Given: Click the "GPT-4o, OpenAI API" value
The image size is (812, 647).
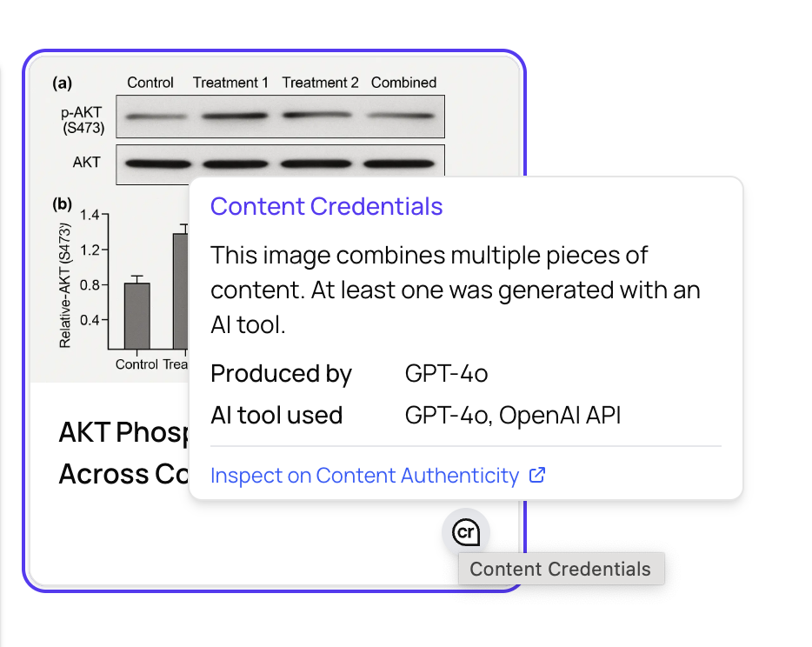Looking at the screenshot, I should [513, 416].
